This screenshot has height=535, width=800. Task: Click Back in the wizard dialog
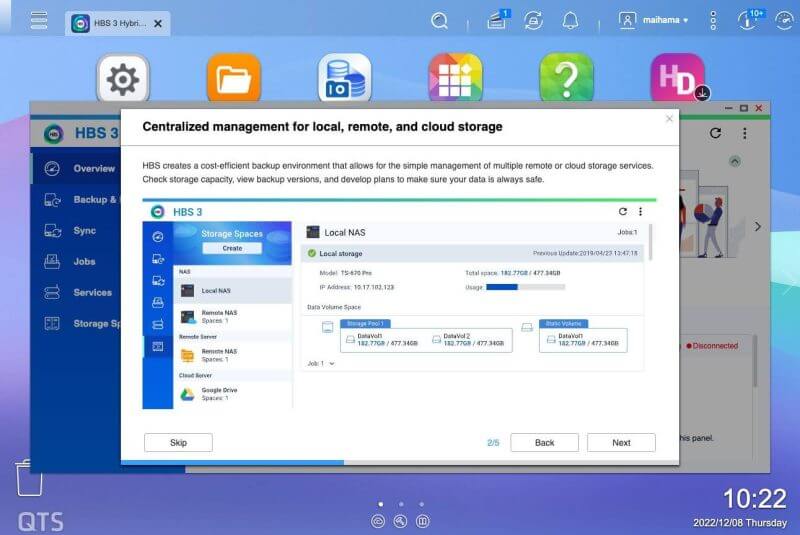click(544, 443)
